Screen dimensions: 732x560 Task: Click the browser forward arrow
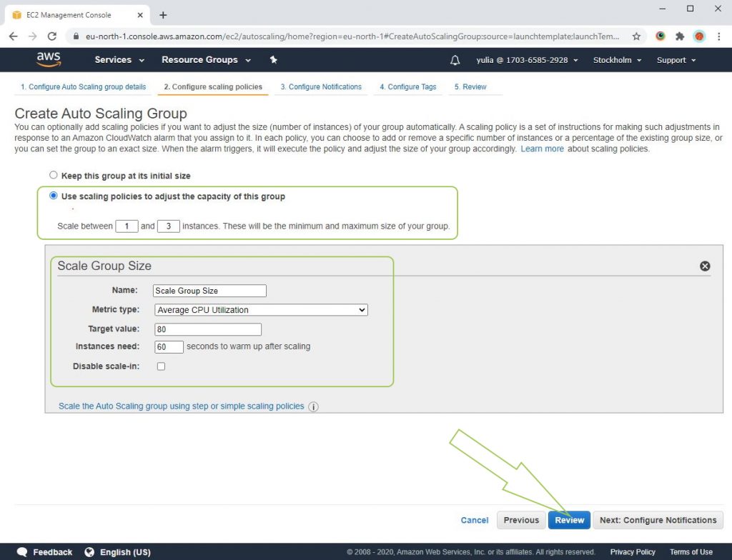32,36
